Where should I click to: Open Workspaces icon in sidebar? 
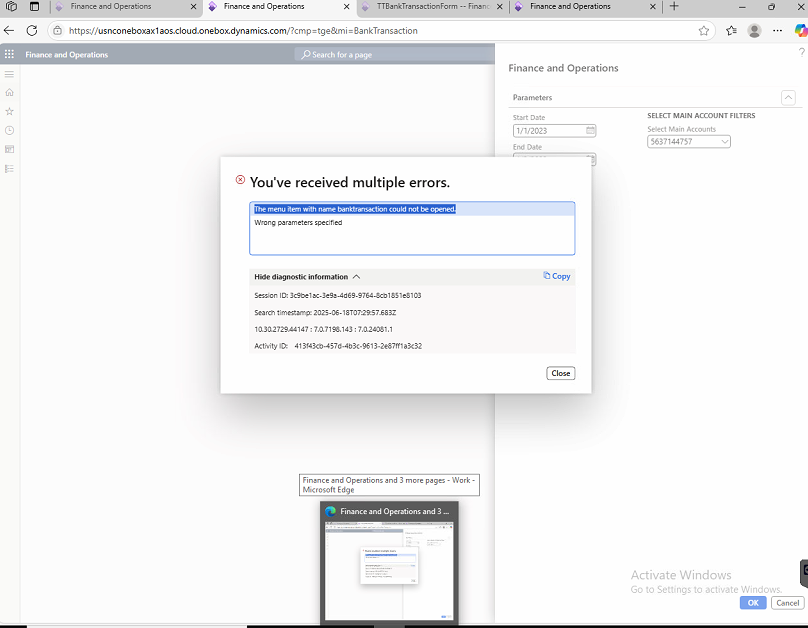(9, 149)
